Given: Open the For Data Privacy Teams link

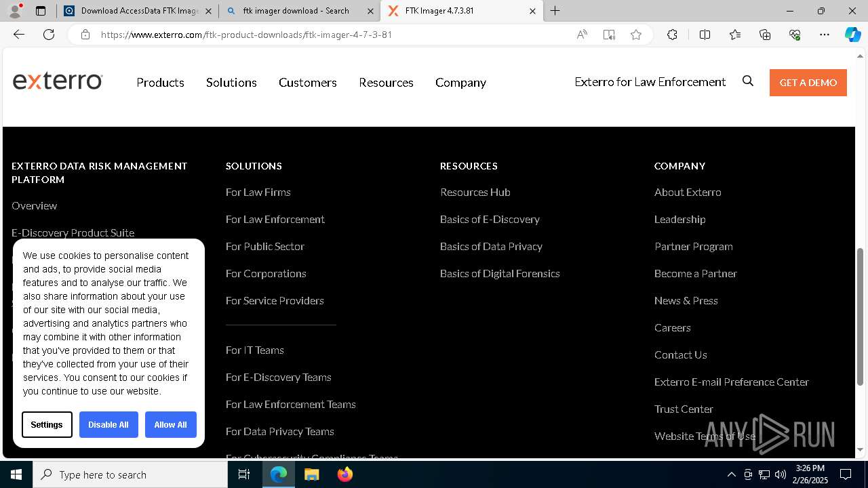Looking at the screenshot, I should (x=279, y=431).
